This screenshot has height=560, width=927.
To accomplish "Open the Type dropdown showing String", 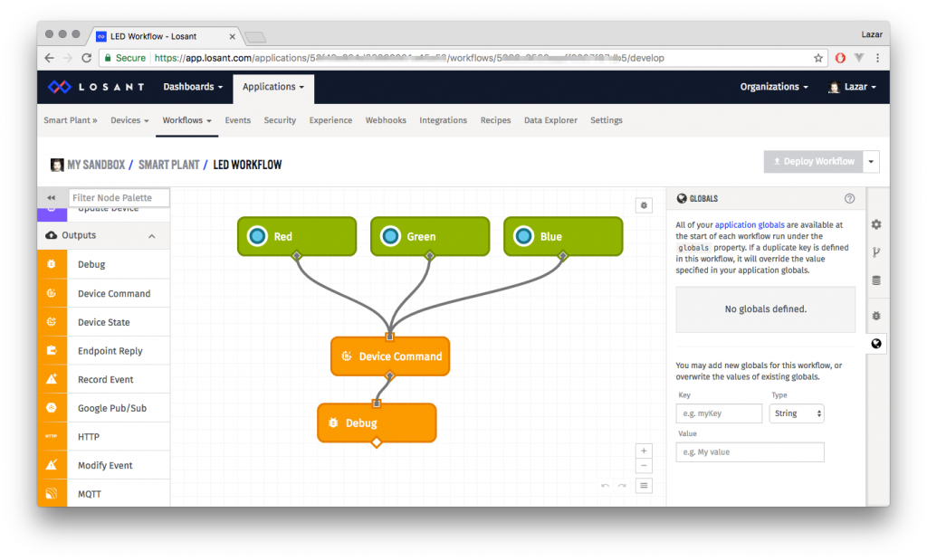I will click(x=797, y=413).
